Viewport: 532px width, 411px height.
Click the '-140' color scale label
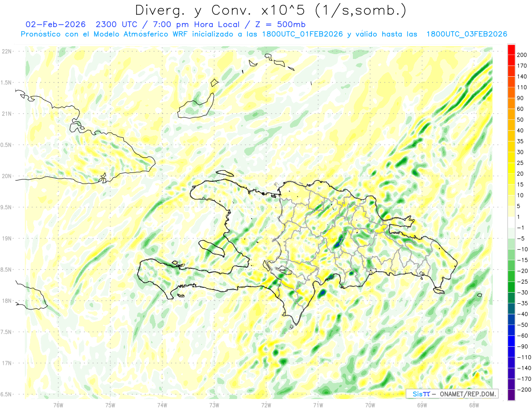pyautogui.click(x=523, y=368)
